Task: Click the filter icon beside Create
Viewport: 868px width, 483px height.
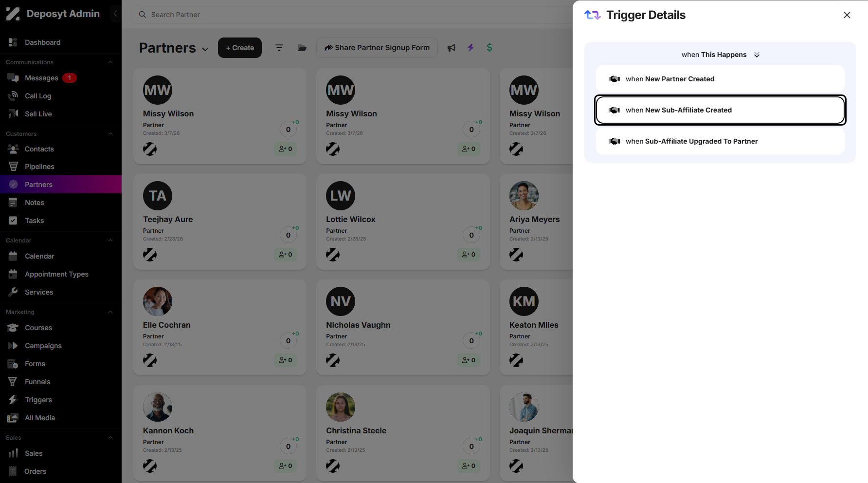Action: pyautogui.click(x=279, y=48)
